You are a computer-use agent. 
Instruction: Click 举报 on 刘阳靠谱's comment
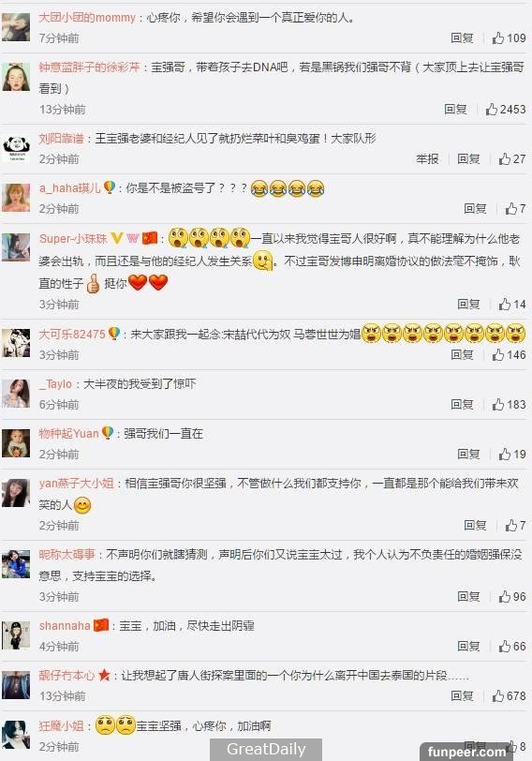coord(427,158)
